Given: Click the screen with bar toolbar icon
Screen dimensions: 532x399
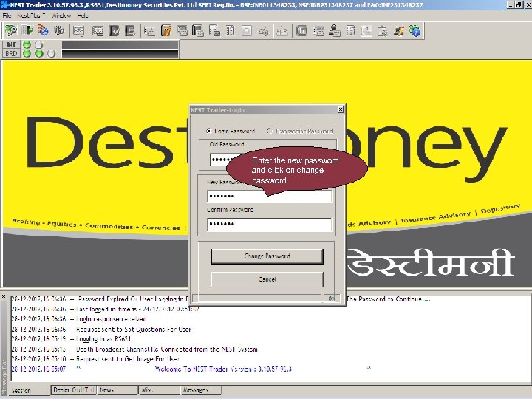Looking at the screenshot, I should [x=98, y=31].
